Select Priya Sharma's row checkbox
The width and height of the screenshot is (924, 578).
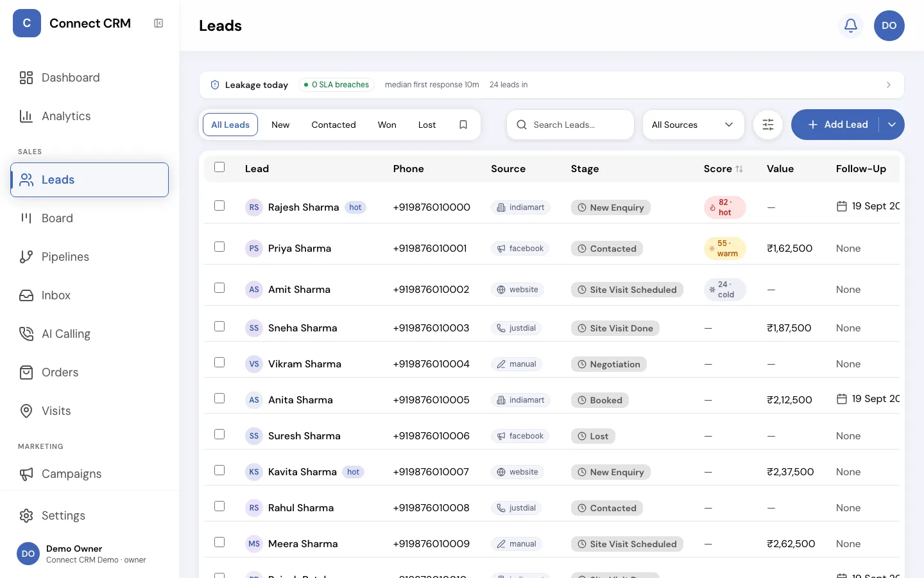click(x=219, y=247)
